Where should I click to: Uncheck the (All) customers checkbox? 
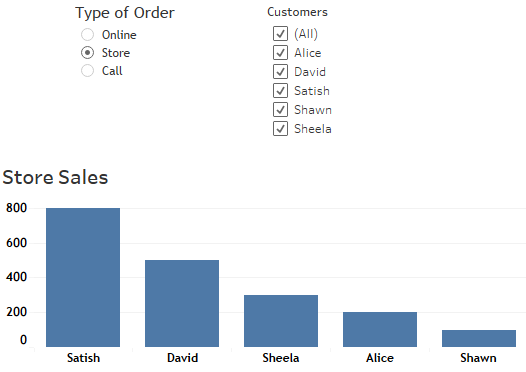click(280, 34)
